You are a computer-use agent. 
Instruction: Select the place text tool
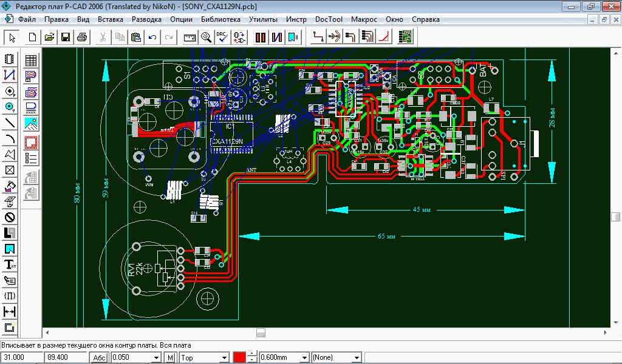pyautogui.click(x=10, y=265)
